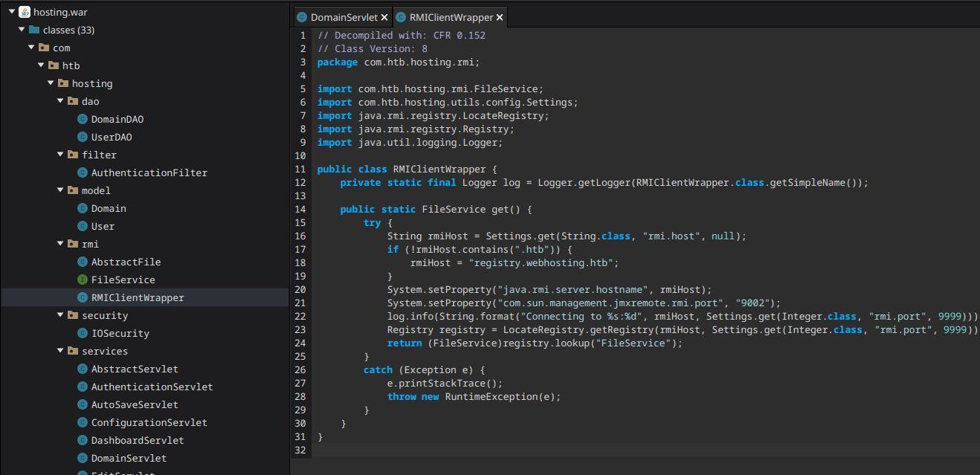Collapse the security package arrow

(60, 315)
